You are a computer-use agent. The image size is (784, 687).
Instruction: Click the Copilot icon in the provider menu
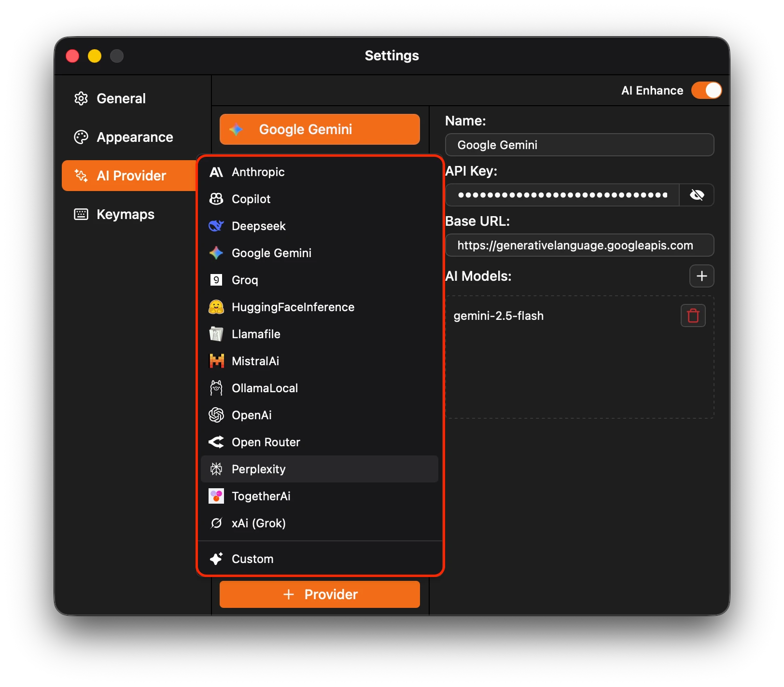pyautogui.click(x=216, y=199)
